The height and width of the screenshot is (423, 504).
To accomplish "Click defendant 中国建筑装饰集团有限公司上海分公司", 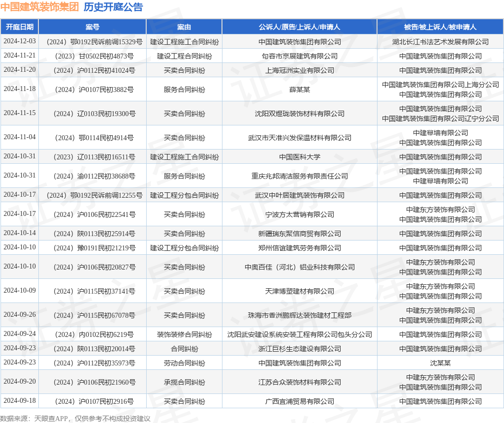I will tap(441, 85).
